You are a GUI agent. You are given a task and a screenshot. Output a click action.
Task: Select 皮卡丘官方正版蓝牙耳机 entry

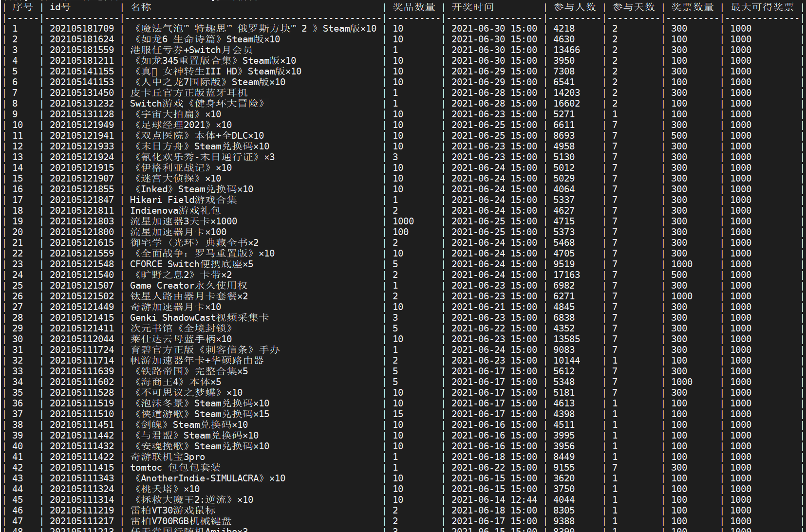[189, 93]
